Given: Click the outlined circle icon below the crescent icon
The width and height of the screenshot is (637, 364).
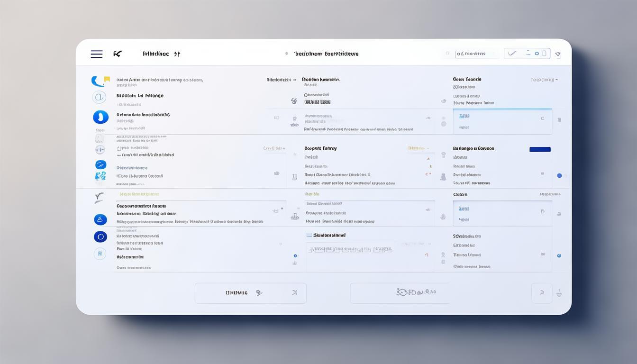Looking at the screenshot, I should pos(99,98).
